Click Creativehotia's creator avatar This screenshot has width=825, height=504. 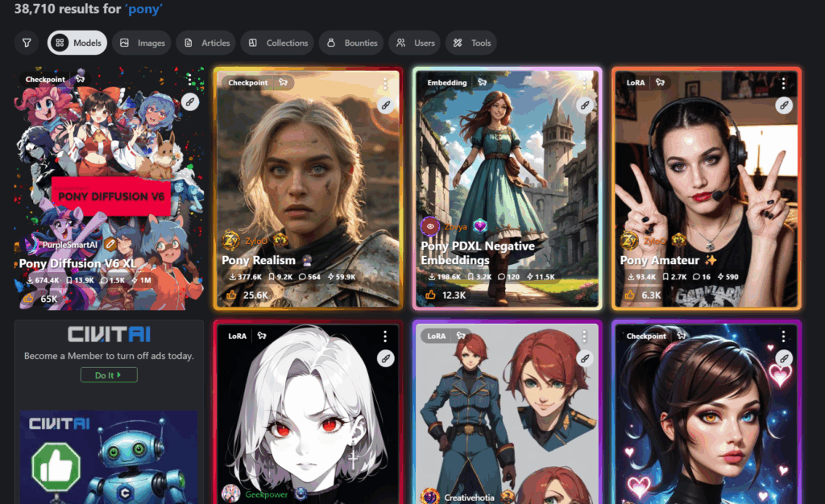pos(430,497)
